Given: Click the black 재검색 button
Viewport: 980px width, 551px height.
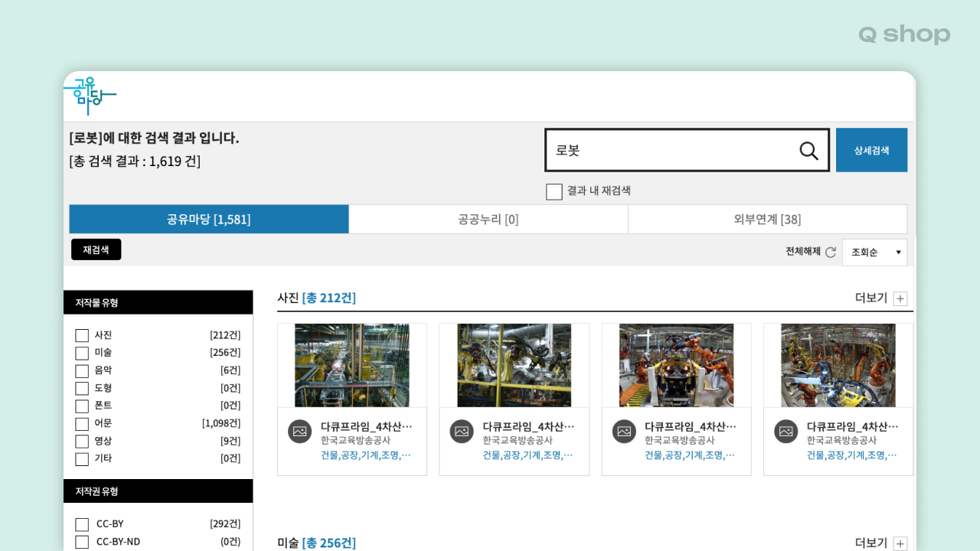Looking at the screenshot, I should (x=96, y=249).
